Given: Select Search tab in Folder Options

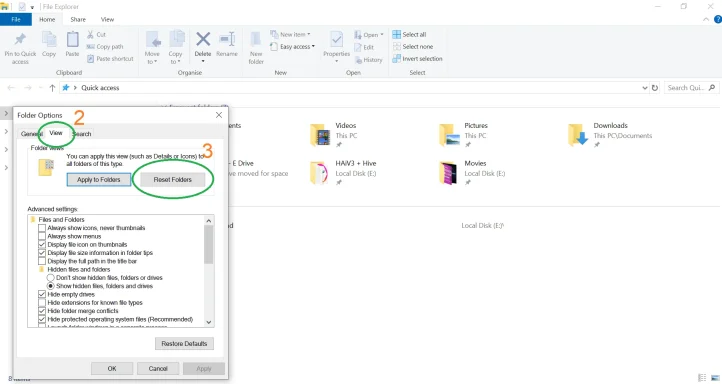Looking at the screenshot, I should point(82,134).
